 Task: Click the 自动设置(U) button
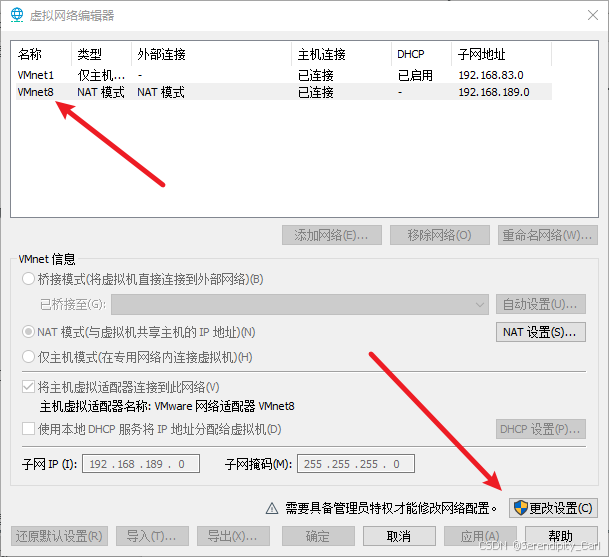[541, 304]
